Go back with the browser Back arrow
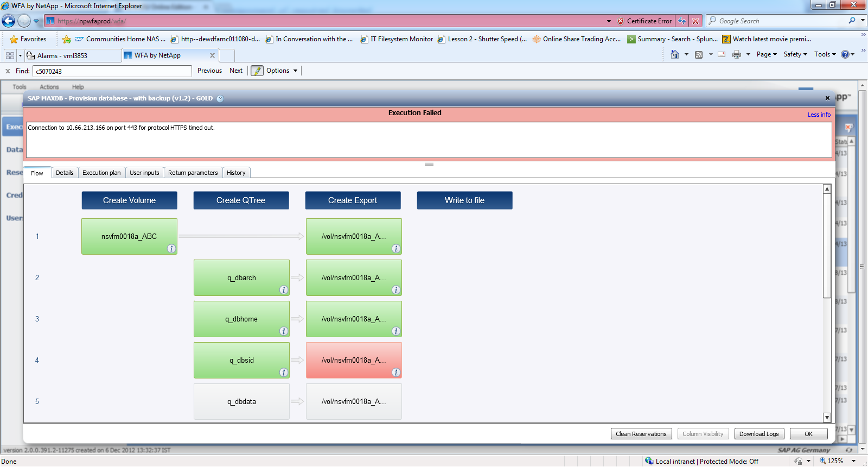868x467 pixels. [x=9, y=21]
